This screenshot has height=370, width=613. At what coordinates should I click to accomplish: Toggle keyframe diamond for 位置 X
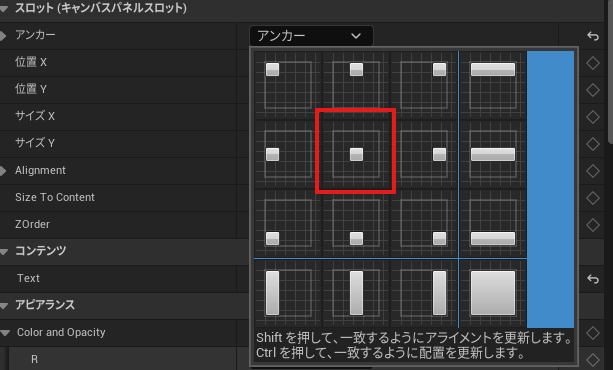tap(593, 63)
